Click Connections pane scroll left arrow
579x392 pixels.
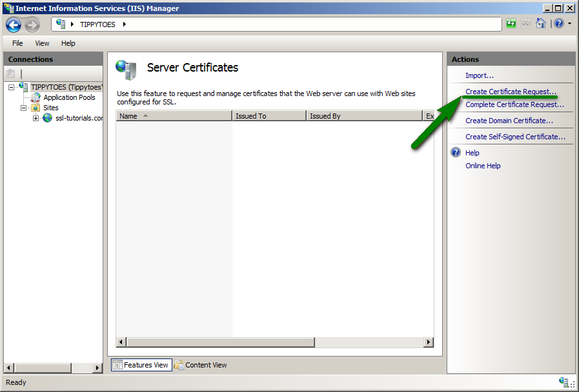tap(9, 367)
